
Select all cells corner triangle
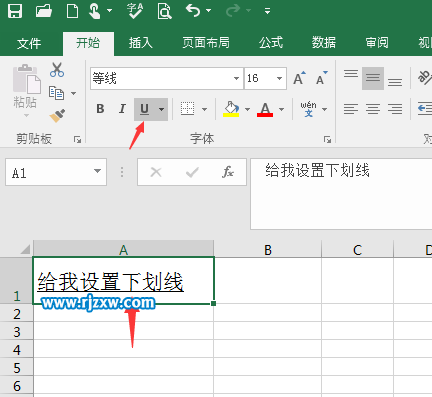25,249
